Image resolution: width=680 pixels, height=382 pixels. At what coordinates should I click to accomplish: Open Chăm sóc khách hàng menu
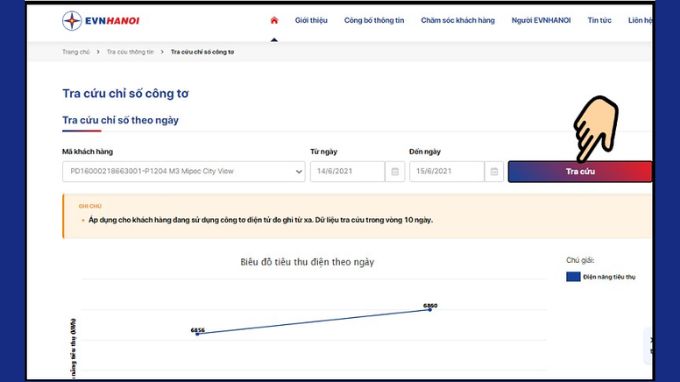coord(458,20)
